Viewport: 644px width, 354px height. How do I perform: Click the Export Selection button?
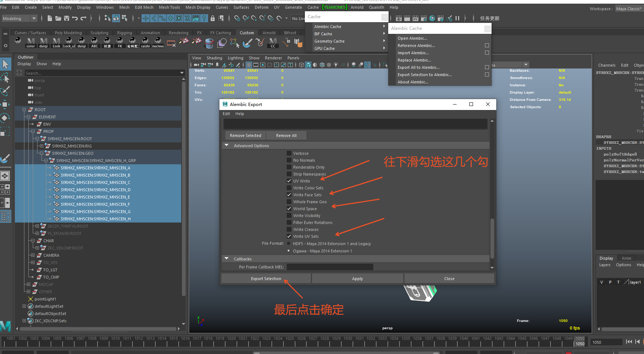(x=266, y=279)
